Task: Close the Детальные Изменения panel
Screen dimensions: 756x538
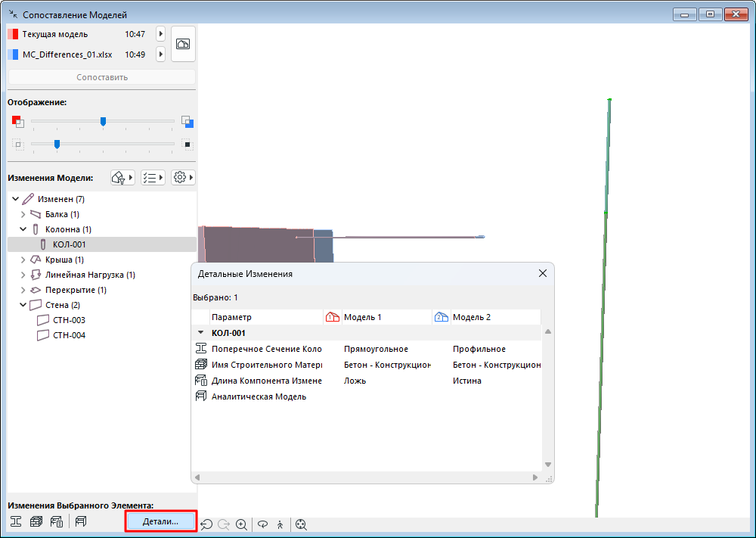Action: click(x=542, y=274)
